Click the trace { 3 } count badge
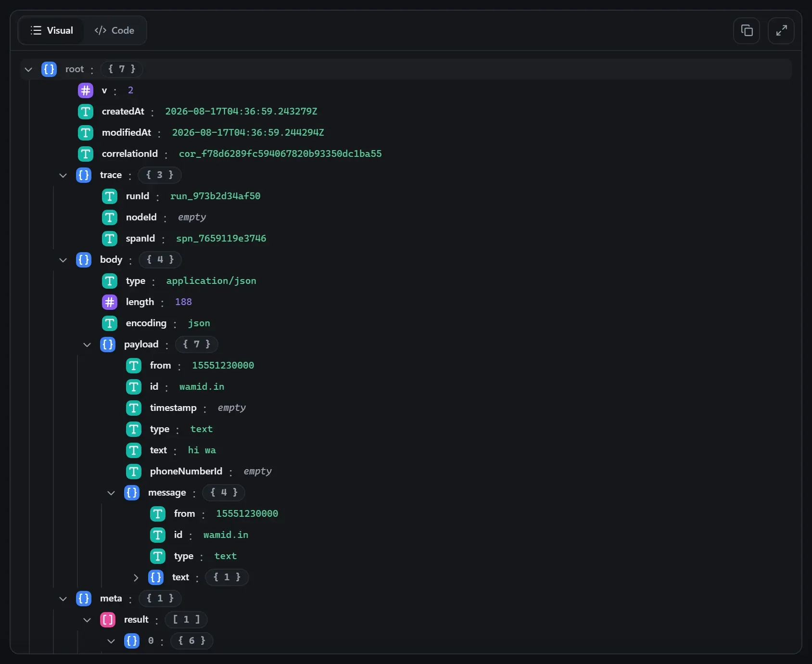This screenshot has height=664, width=812. (x=160, y=175)
